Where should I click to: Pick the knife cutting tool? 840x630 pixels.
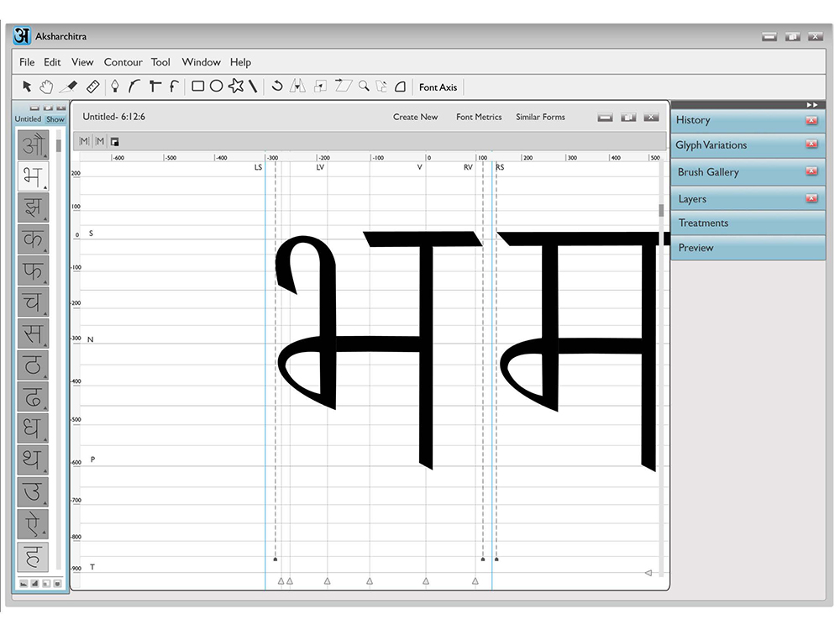click(x=69, y=87)
